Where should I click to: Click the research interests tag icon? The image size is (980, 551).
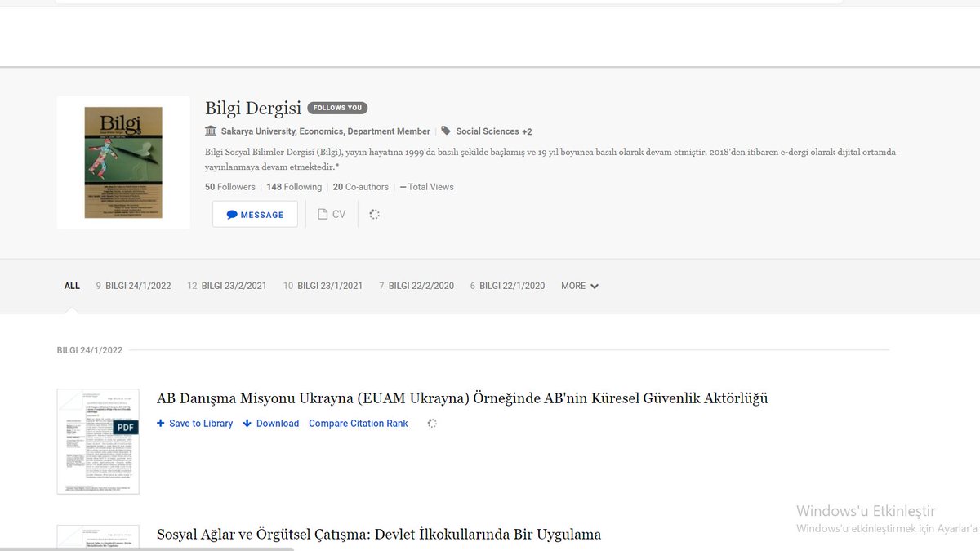click(446, 131)
